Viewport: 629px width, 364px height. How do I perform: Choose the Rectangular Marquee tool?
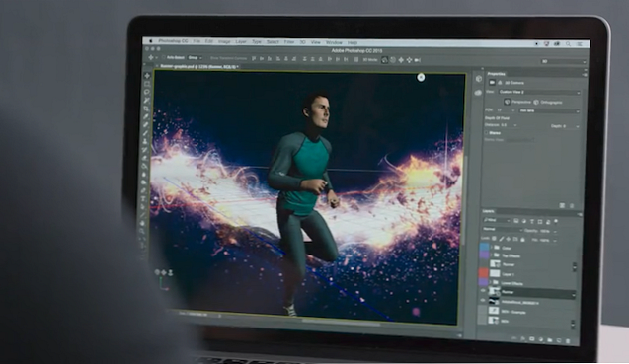(x=147, y=84)
